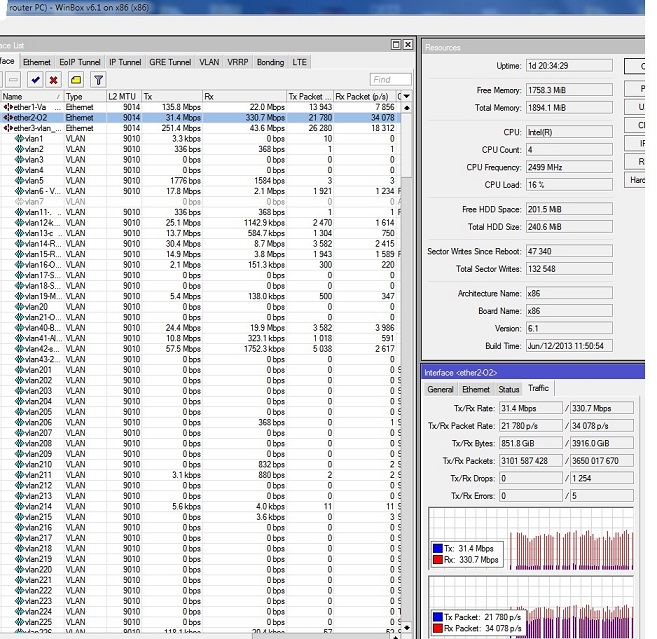Open the Bonding tab

coord(270,62)
